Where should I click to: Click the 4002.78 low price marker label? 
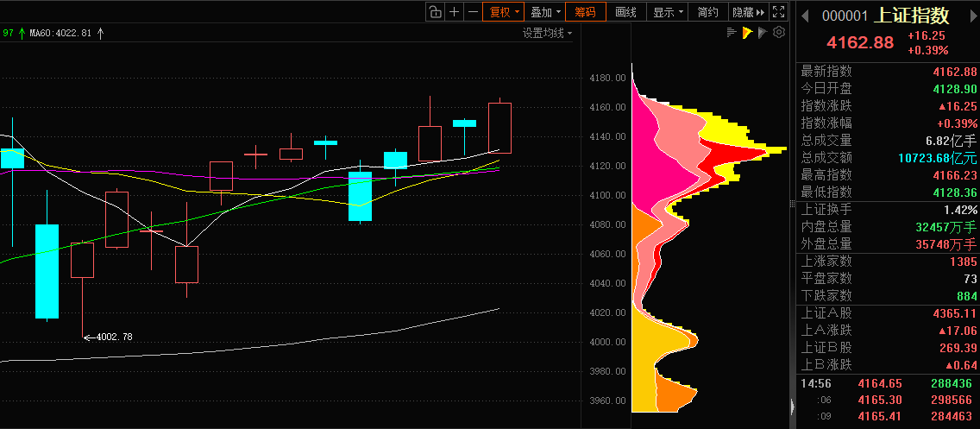(114, 337)
